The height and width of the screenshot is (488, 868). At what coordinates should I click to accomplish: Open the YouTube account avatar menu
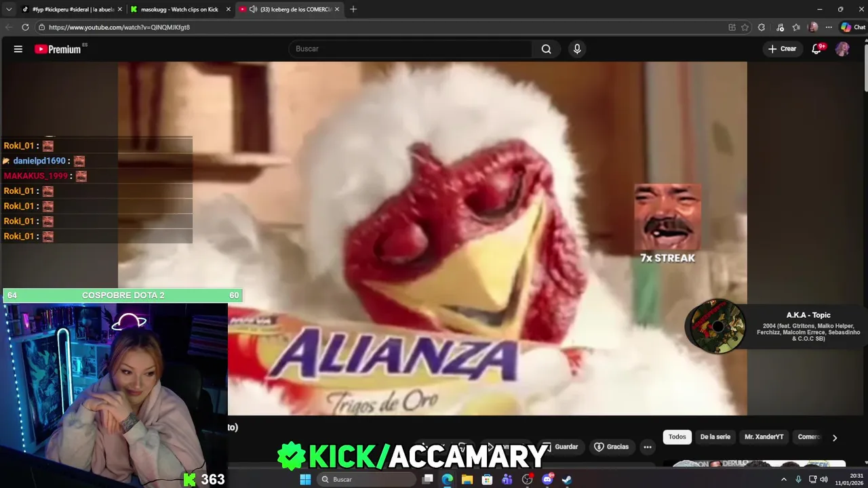[x=842, y=49]
